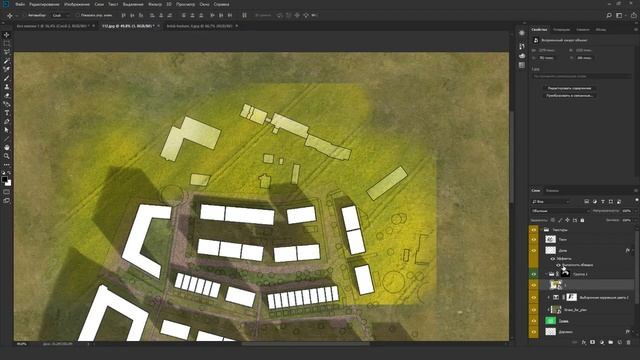Select the Horizontal Type tool
The width and height of the screenshot is (640, 360).
coord(7,113)
